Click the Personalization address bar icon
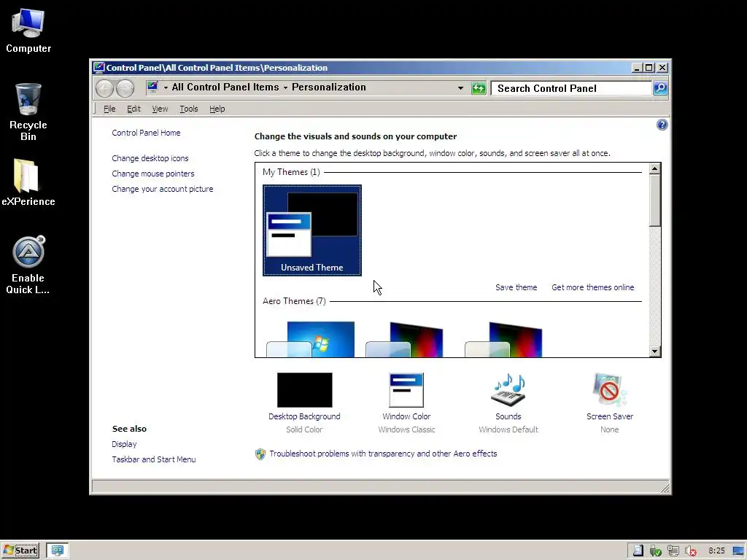The height and width of the screenshot is (560, 747). [152, 87]
